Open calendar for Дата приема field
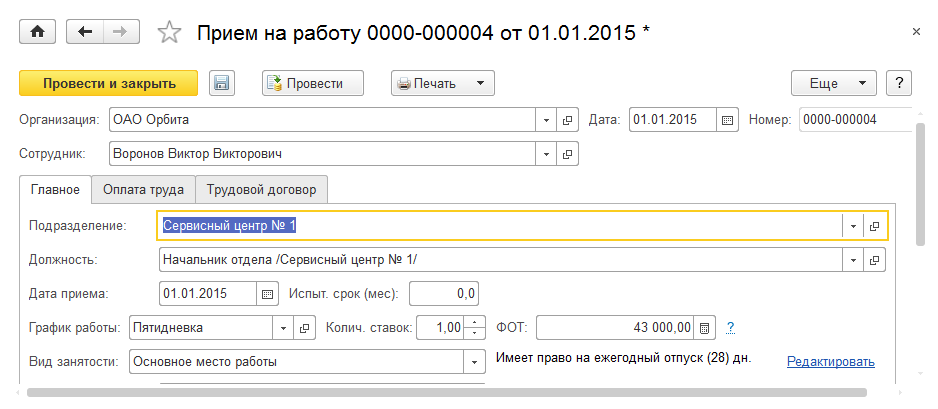Image resolution: width=938 pixels, height=409 pixels. point(266,294)
